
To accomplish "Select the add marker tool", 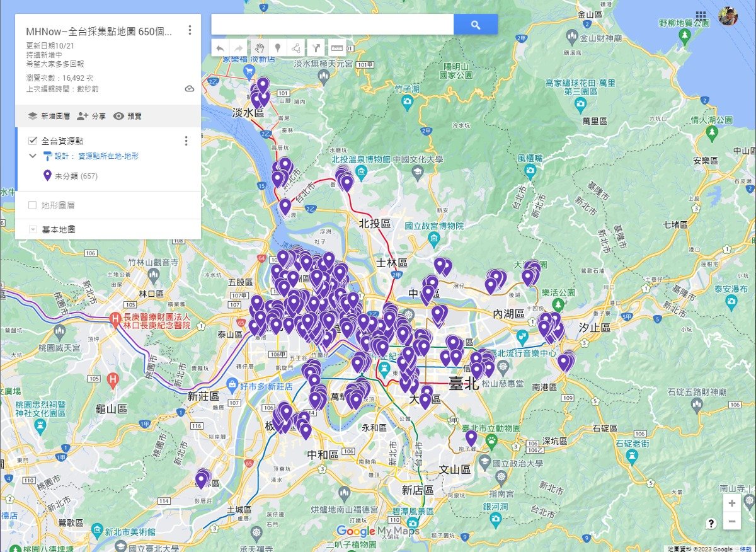I will pyautogui.click(x=277, y=47).
